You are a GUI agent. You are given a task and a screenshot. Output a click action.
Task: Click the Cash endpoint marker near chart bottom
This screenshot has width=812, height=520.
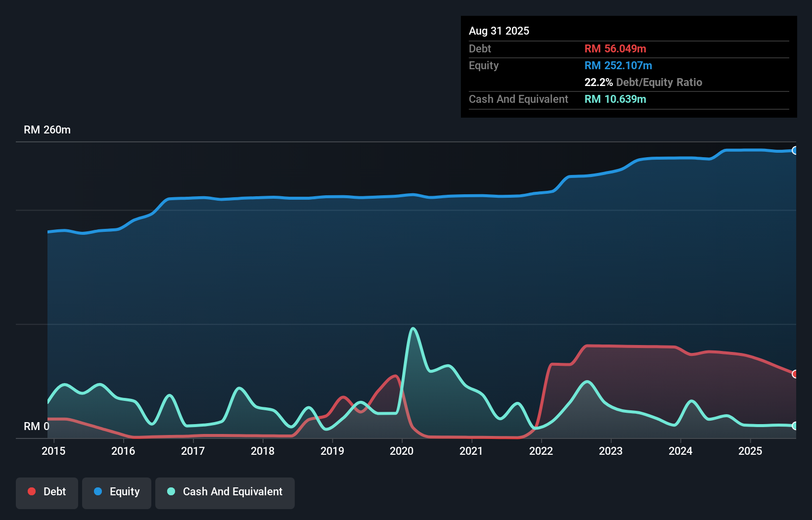coord(795,426)
